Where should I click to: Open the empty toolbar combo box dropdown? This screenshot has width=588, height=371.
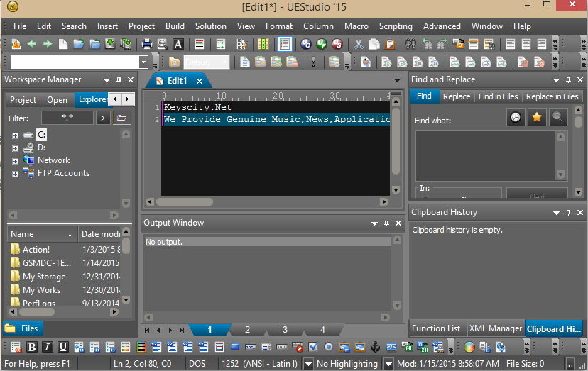pyautogui.click(x=143, y=62)
